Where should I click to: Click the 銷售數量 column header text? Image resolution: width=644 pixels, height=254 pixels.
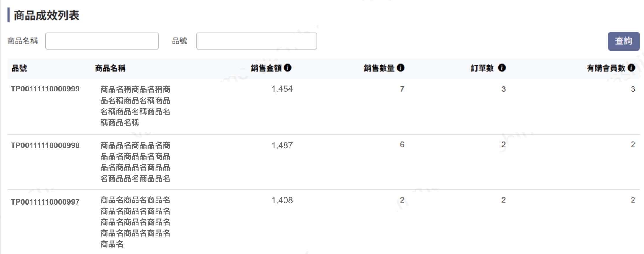click(379, 68)
